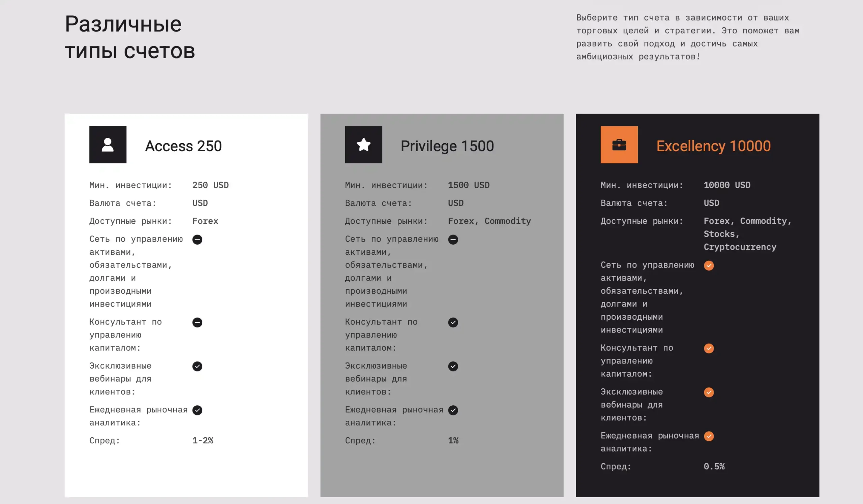Screen dimensions: 863x504
Task: Click Privilege 1500 exclusive webinars checkmark
Action: [x=453, y=366]
